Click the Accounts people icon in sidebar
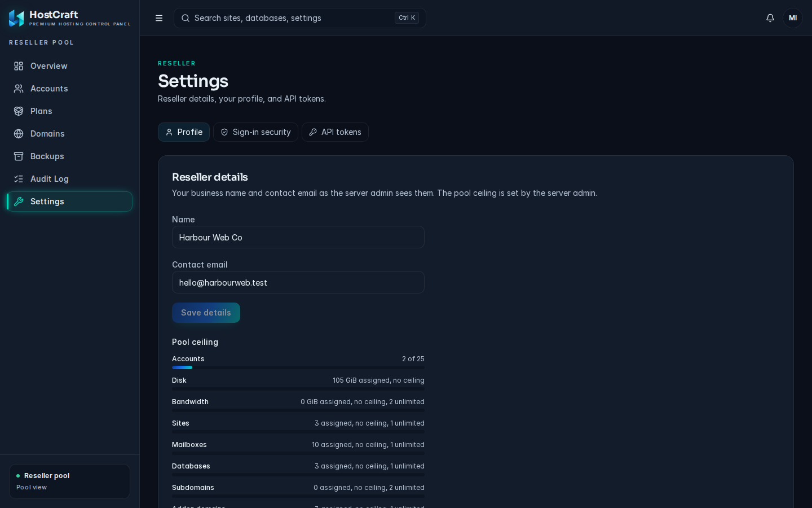Viewport: 812px width, 508px height. coord(19,89)
